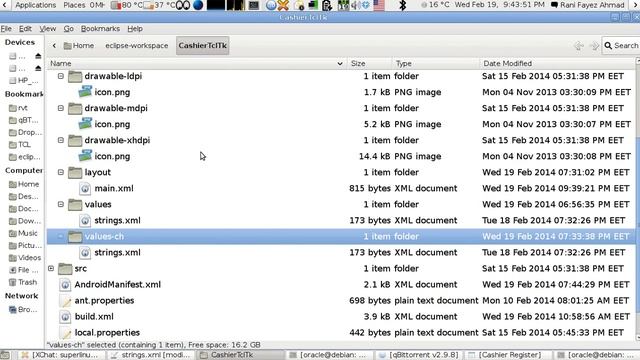Open the Bookmarks menu
This screenshot has height=360, width=640.
(100, 29)
